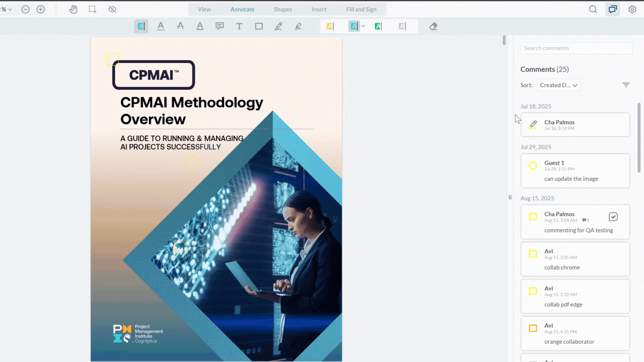Expand the blue highlight preset options arrow
644x362 pixels.
tap(363, 26)
